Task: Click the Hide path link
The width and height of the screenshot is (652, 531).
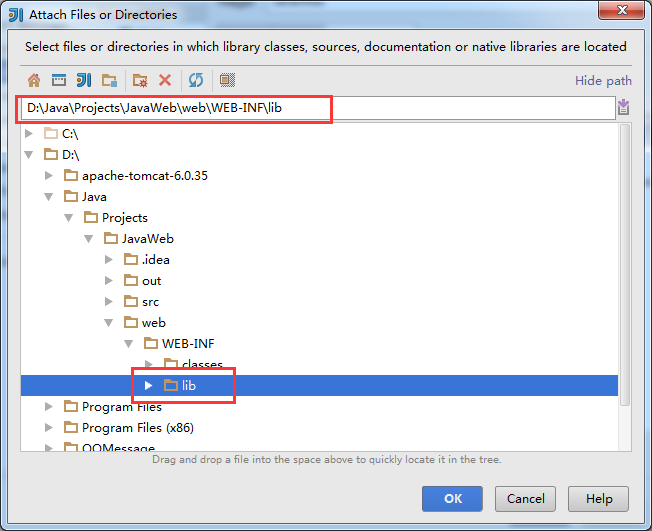Action: click(603, 81)
